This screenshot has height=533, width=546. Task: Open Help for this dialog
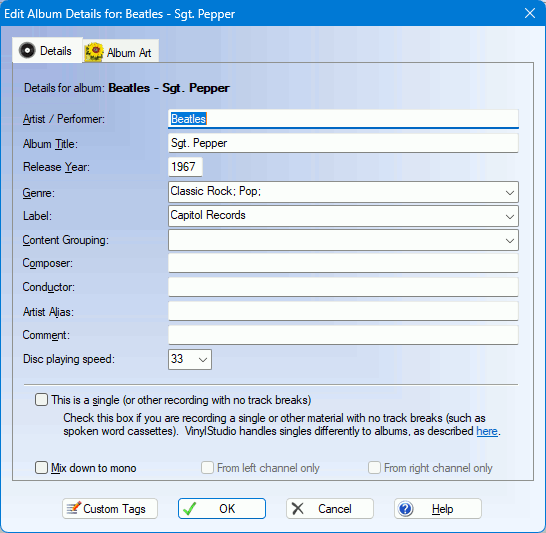[438, 509]
